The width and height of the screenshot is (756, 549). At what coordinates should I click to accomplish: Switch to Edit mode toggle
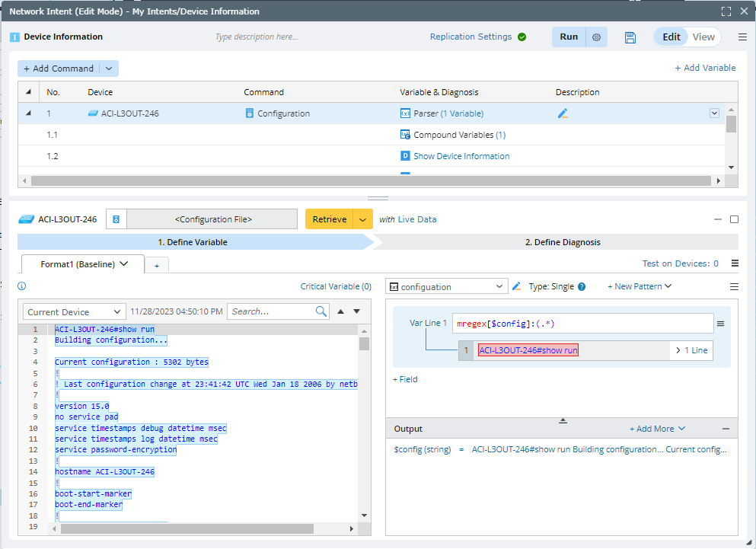tap(671, 37)
